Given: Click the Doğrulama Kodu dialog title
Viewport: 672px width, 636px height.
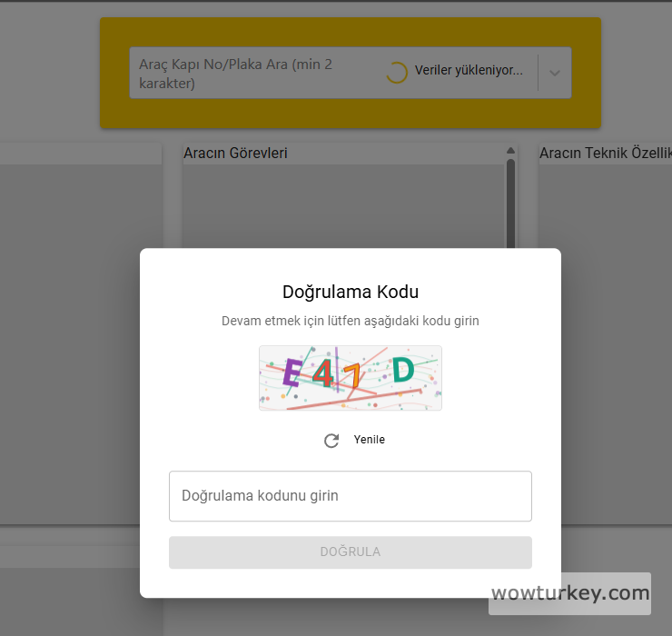Looking at the screenshot, I should pos(351,292).
